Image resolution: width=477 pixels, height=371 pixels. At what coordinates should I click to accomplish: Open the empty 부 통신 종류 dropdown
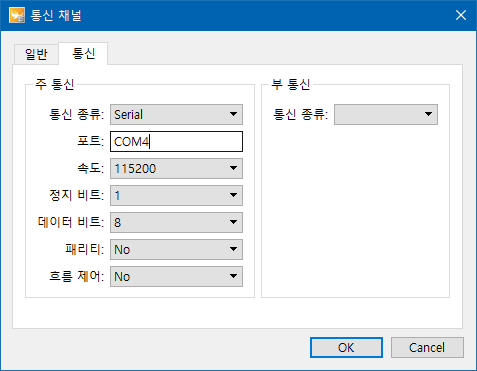[x=386, y=114]
